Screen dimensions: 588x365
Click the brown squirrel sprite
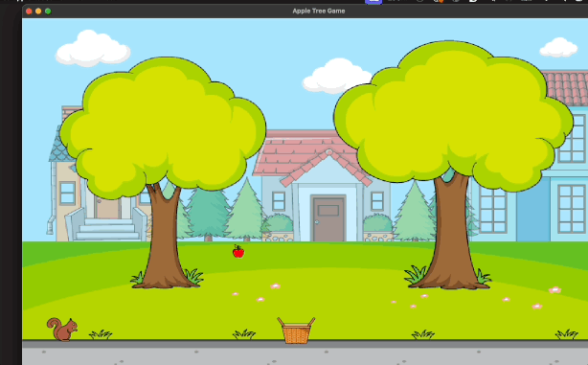pyautogui.click(x=62, y=330)
